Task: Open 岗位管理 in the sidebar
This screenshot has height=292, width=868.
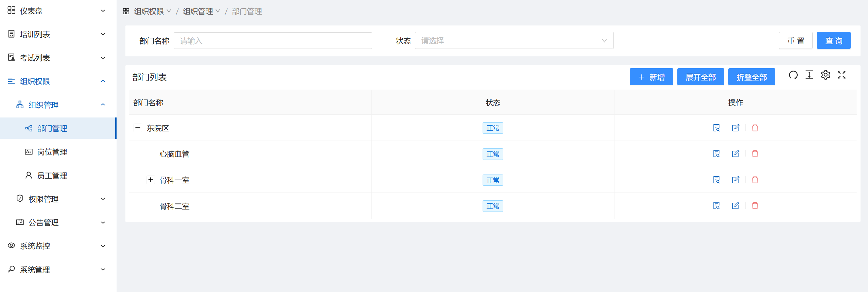Action: click(52, 152)
